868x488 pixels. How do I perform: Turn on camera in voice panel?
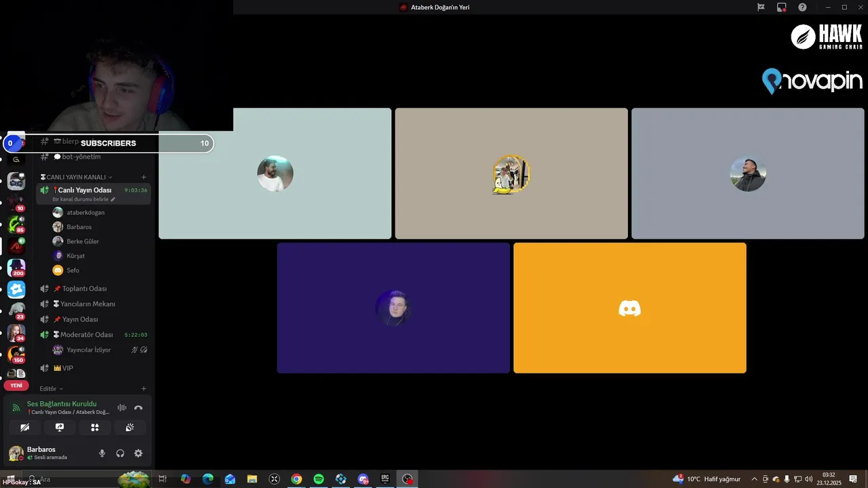point(24,428)
